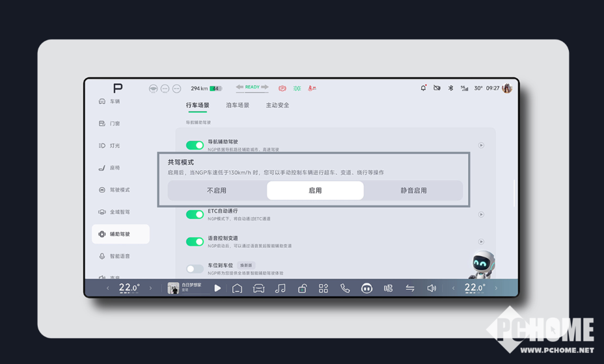The image size is (604, 364).
Task: Select 不启用 for 共驾模式
Action: coord(217,190)
